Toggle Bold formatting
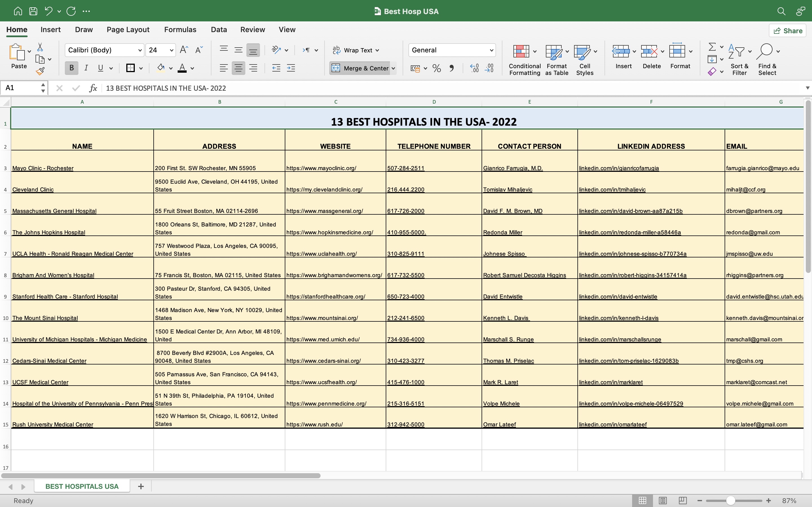This screenshot has height=507, width=812. point(71,68)
